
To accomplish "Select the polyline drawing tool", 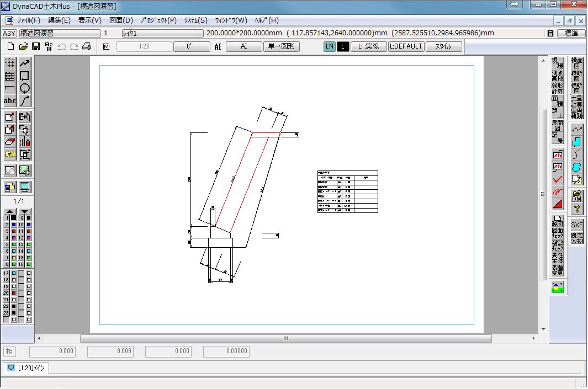I will [x=25, y=63].
